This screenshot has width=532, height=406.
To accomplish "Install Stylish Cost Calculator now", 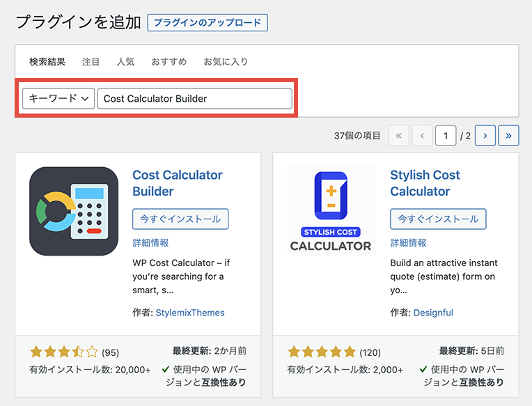I will [x=438, y=219].
